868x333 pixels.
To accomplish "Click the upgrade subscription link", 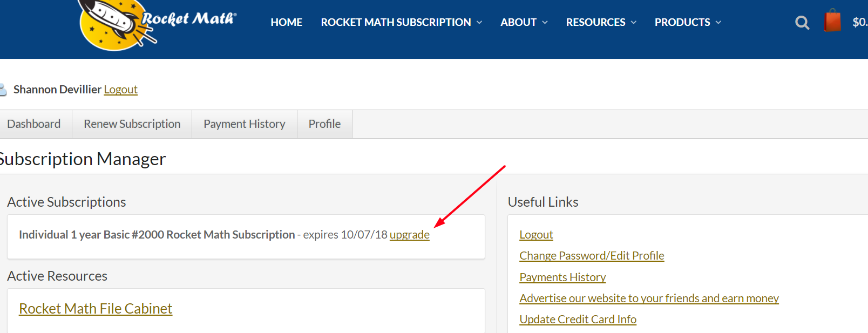I will coord(409,235).
